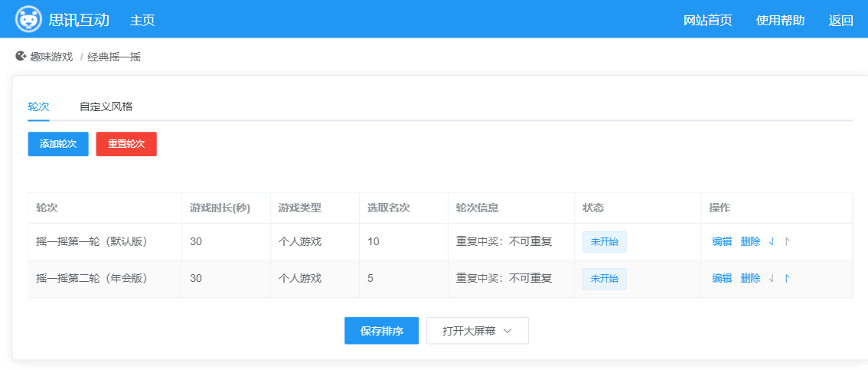Screen dimensions: 868x370
Task: Expand the 打开大屏幕 dropdown chevron
Action: click(507, 331)
